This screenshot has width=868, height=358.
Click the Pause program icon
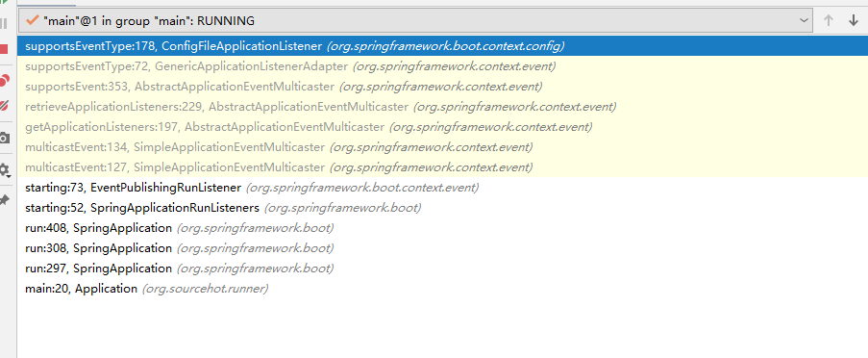click(3, 23)
